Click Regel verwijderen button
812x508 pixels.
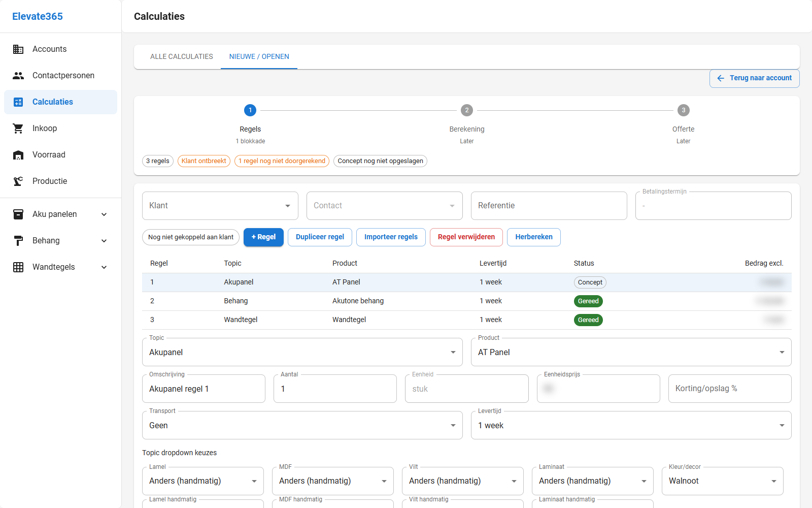pos(466,237)
